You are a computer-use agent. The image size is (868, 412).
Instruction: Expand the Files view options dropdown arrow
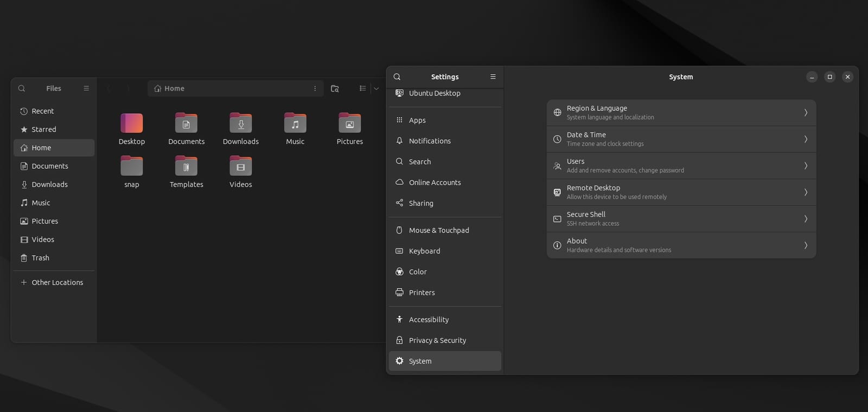(x=376, y=88)
